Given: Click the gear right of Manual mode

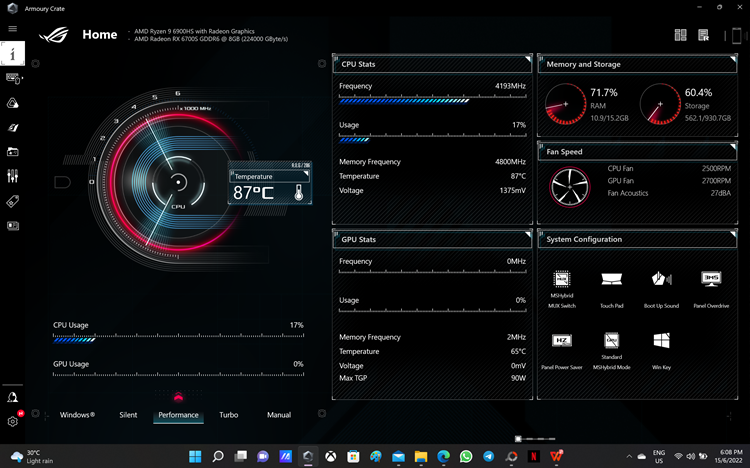Looking at the screenshot, I should point(322,413).
